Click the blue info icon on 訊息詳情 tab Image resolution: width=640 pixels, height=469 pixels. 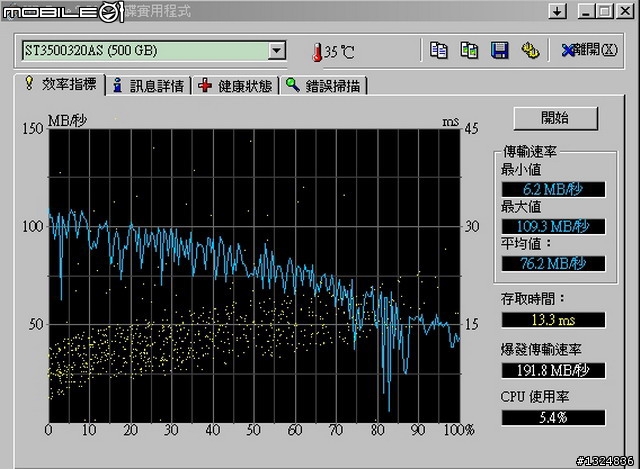click(118, 86)
